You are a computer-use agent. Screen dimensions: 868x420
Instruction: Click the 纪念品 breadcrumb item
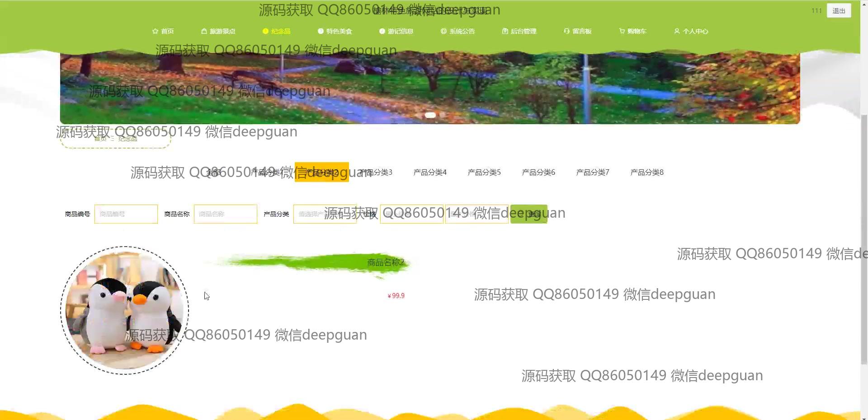(128, 139)
